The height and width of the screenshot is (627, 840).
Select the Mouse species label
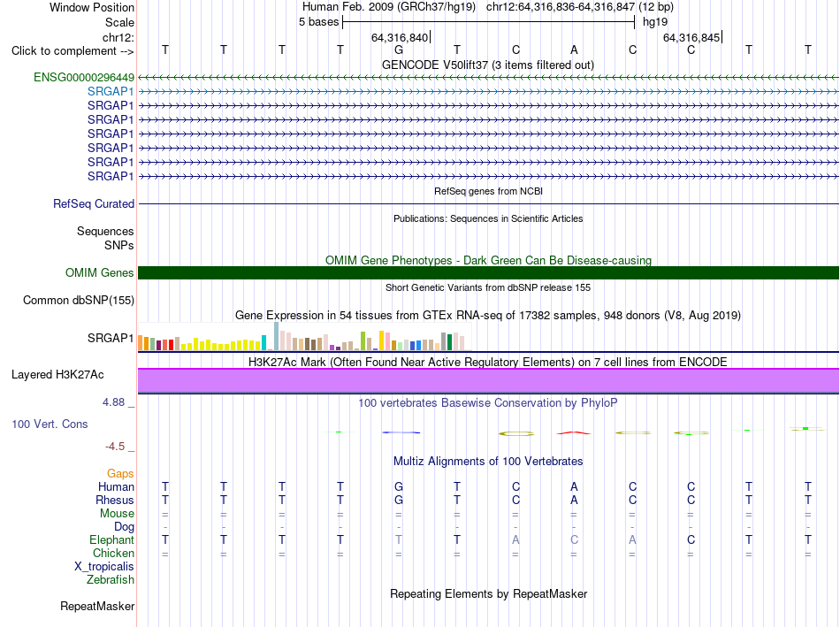117,514
